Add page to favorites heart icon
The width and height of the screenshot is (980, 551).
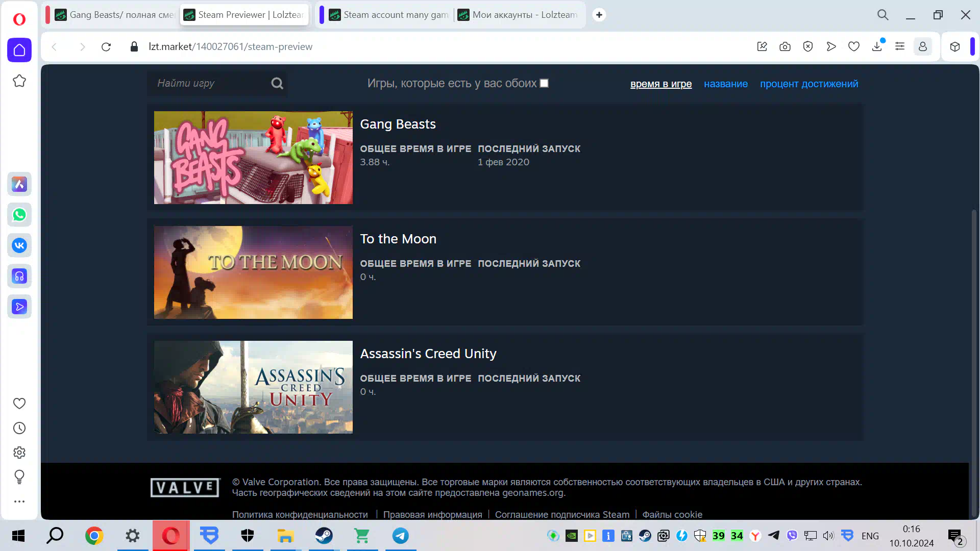pyautogui.click(x=854, y=47)
